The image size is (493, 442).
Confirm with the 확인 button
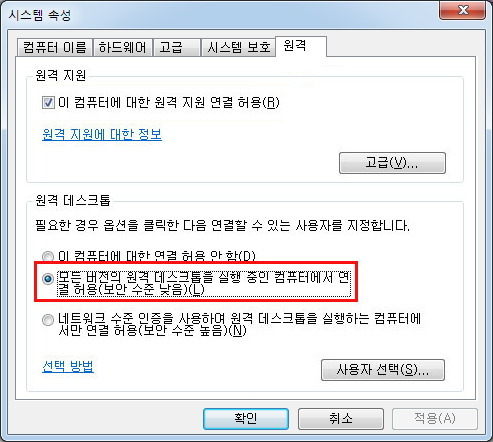pyautogui.click(x=246, y=419)
